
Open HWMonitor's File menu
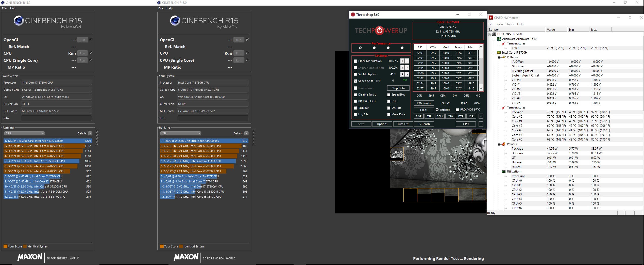point(491,24)
